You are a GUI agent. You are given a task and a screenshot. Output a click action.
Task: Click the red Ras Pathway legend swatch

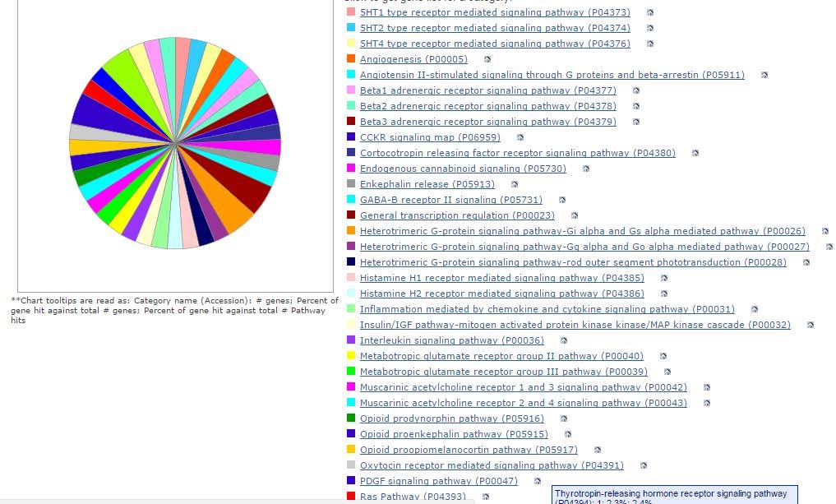click(351, 496)
